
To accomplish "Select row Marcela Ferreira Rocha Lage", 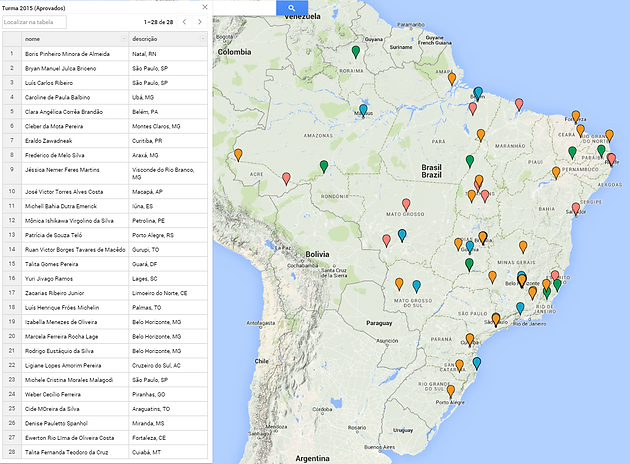I will tap(105, 336).
